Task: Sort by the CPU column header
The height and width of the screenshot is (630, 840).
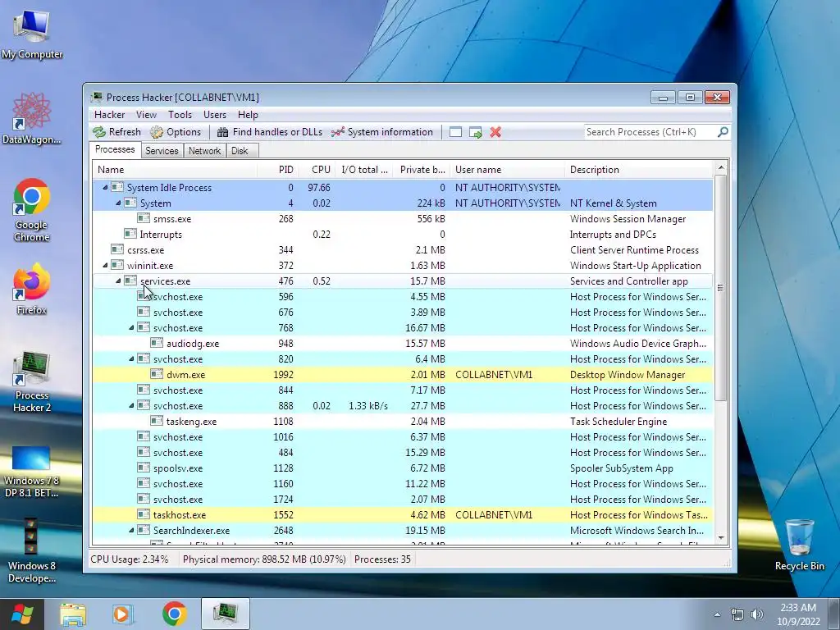Action: tap(317, 170)
